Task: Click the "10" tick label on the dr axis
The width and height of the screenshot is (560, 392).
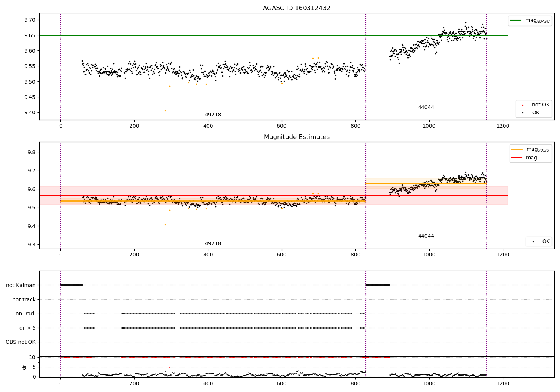Action: [x=32, y=357]
